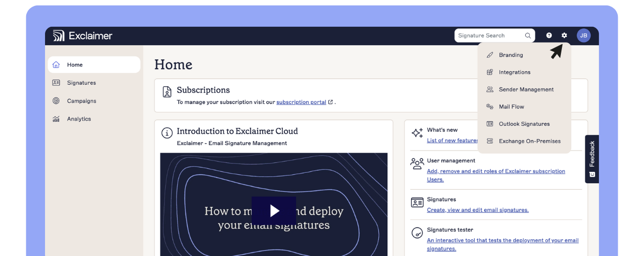Click the Signatures tester gauge icon

pos(417,233)
